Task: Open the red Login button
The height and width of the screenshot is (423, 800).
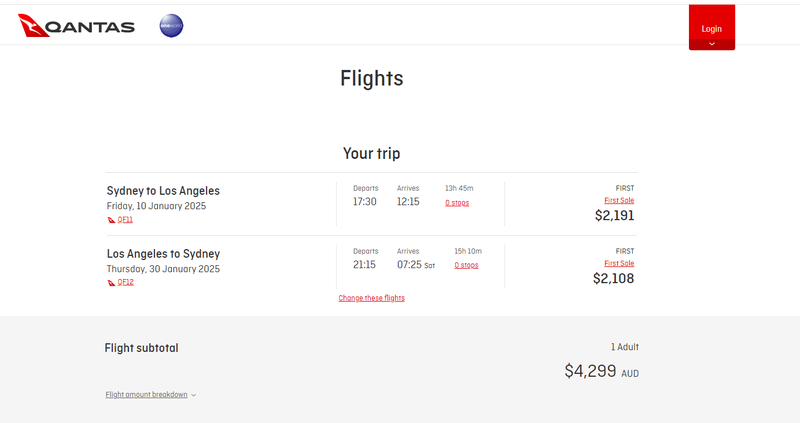Action: (x=711, y=28)
